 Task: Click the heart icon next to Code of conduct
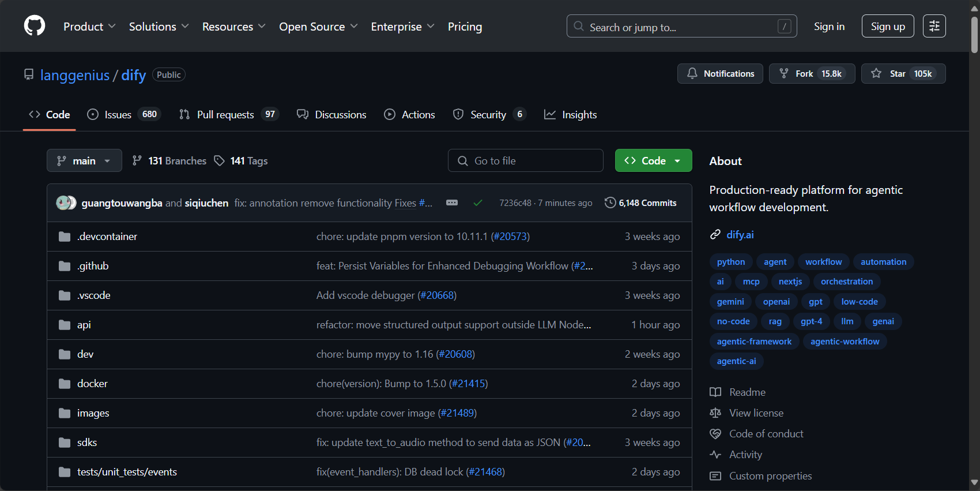coord(715,433)
